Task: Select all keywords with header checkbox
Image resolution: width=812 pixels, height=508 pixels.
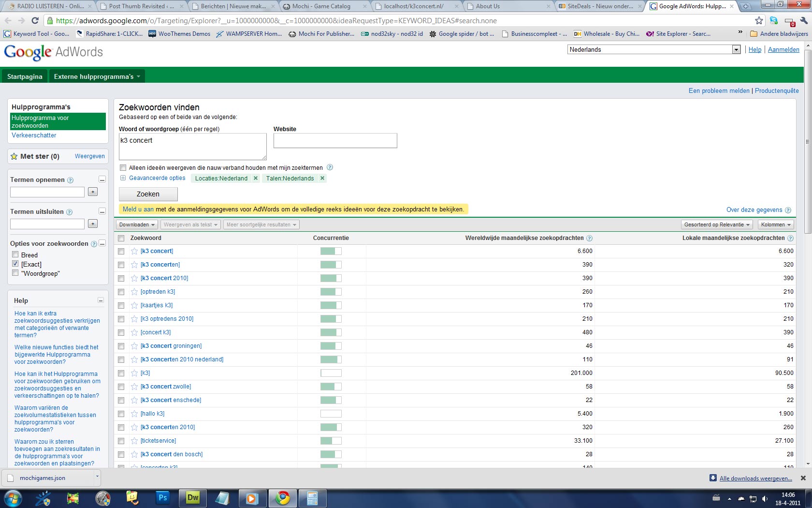Action: point(121,238)
